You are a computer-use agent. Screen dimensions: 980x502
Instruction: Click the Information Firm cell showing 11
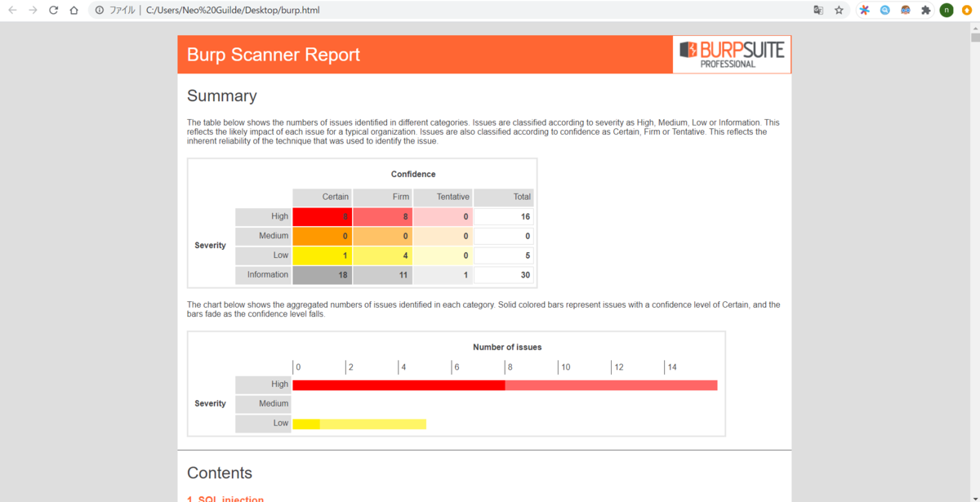383,275
